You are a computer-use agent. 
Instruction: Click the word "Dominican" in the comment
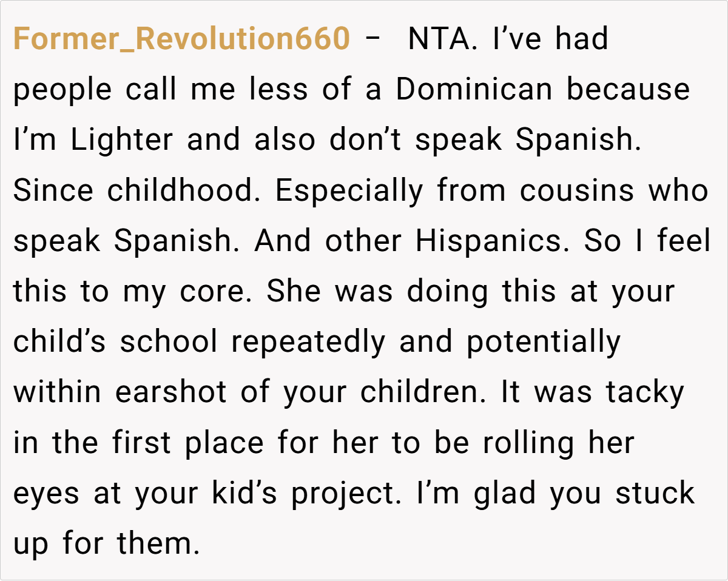[x=474, y=90]
